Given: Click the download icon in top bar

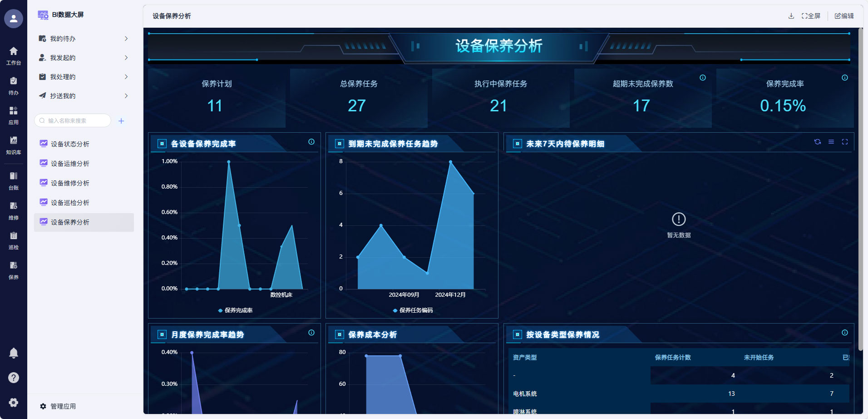Looking at the screenshot, I should pos(791,16).
